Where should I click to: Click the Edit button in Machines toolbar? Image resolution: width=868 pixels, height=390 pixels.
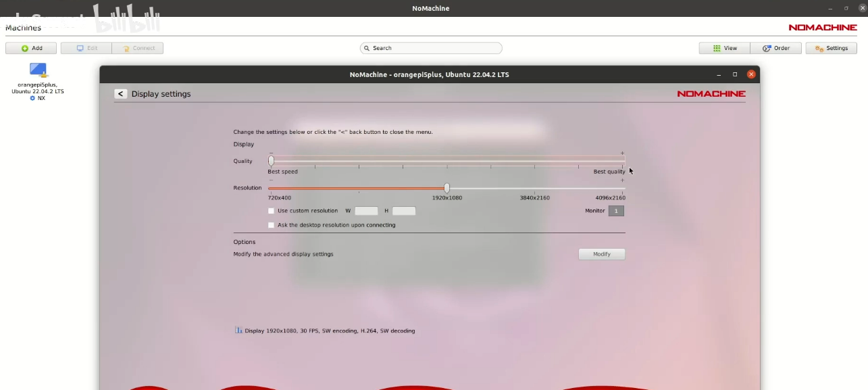click(x=86, y=48)
